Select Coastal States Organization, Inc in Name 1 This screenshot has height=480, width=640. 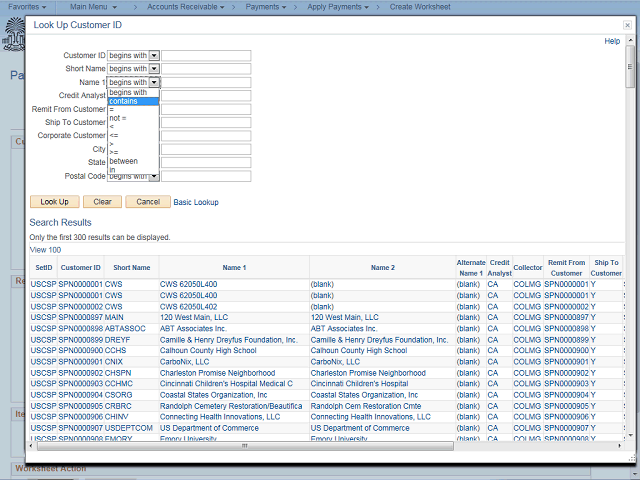tap(213, 395)
